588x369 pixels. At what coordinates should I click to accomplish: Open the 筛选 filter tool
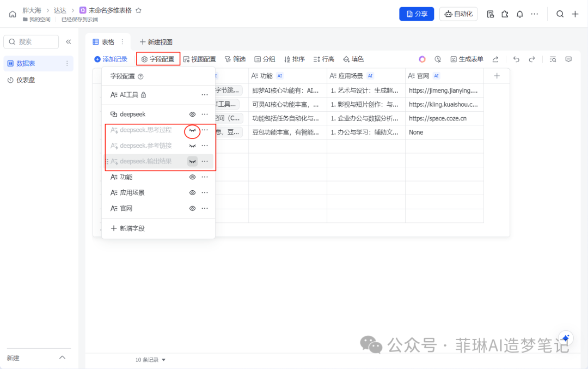pyautogui.click(x=235, y=59)
